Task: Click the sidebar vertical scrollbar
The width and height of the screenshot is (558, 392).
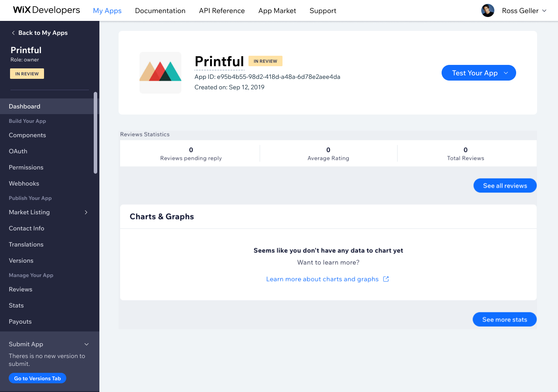Action: pyautogui.click(x=95, y=133)
